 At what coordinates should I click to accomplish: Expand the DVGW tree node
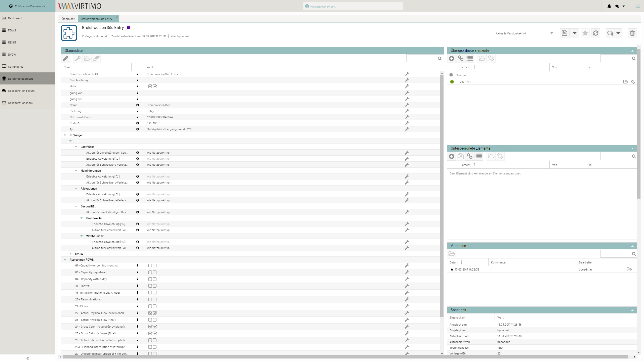click(x=70, y=254)
